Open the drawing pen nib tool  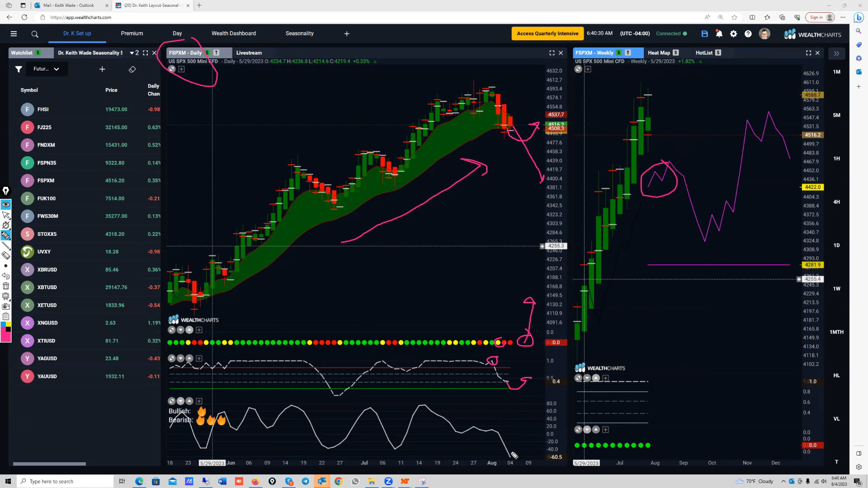point(6,191)
